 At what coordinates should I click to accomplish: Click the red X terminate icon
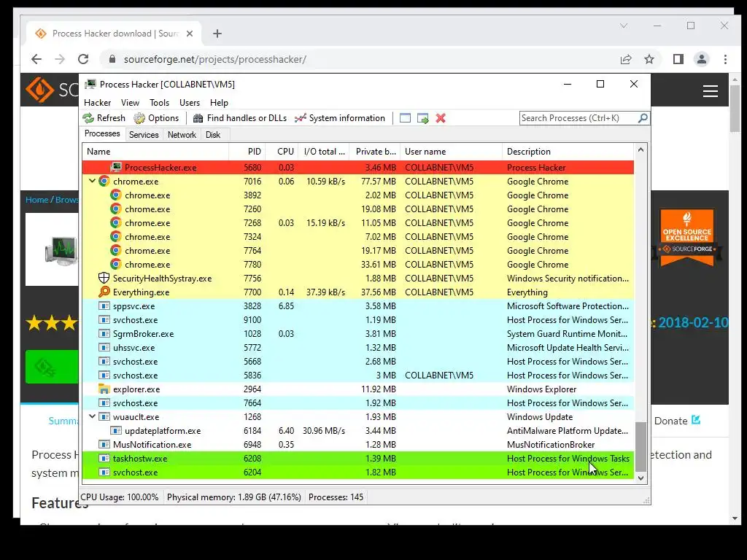pyautogui.click(x=441, y=118)
